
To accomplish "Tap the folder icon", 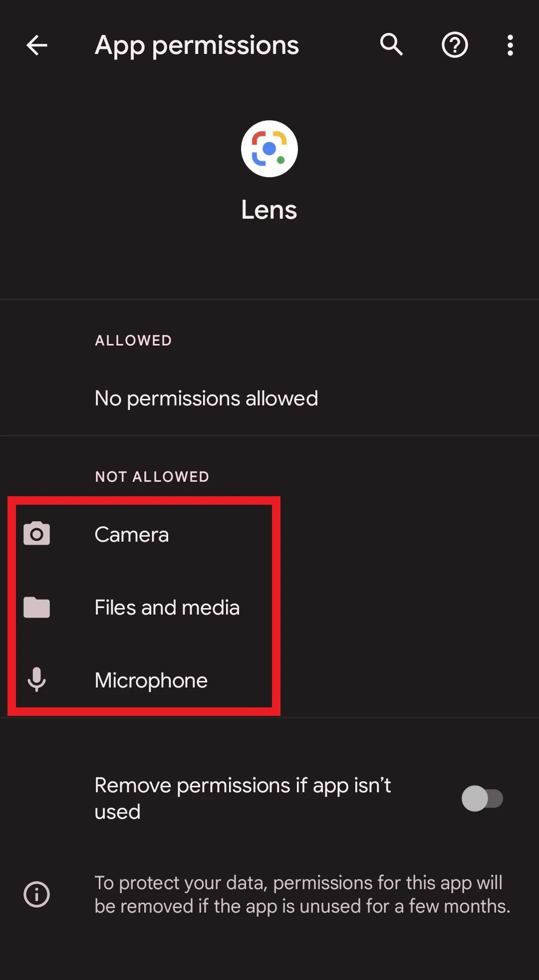I will 37,608.
